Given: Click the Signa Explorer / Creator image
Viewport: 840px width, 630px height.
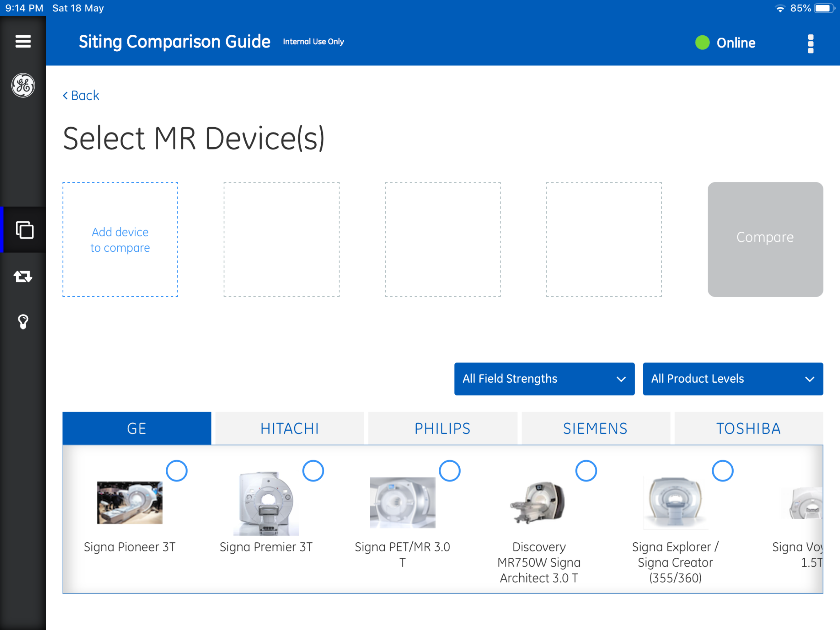Looking at the screenshot, I should 676,503.
